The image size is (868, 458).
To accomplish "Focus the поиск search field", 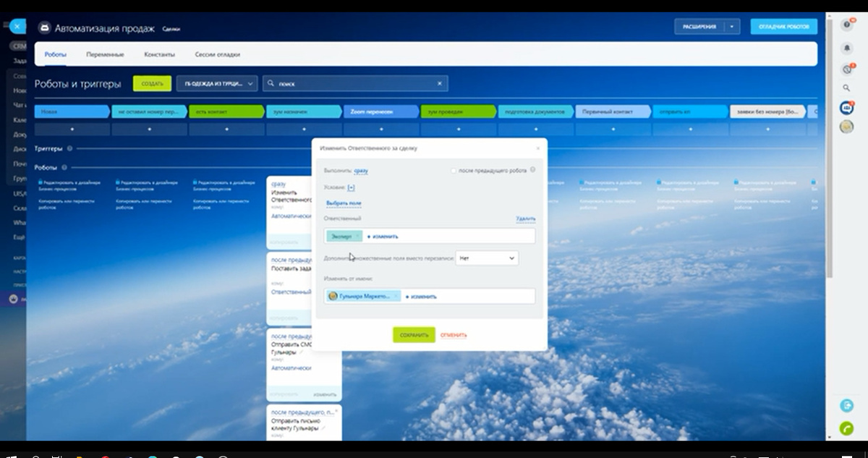I will click(x=355, y=83).
